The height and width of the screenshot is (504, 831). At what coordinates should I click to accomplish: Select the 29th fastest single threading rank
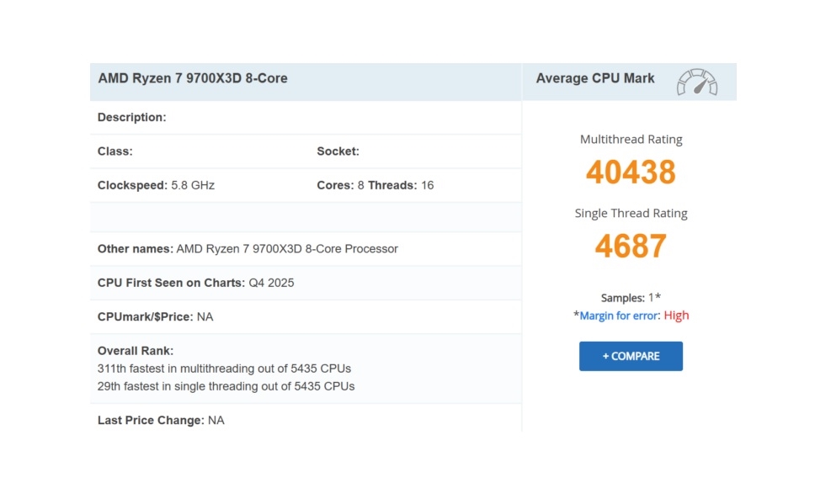tap(225, 386)
